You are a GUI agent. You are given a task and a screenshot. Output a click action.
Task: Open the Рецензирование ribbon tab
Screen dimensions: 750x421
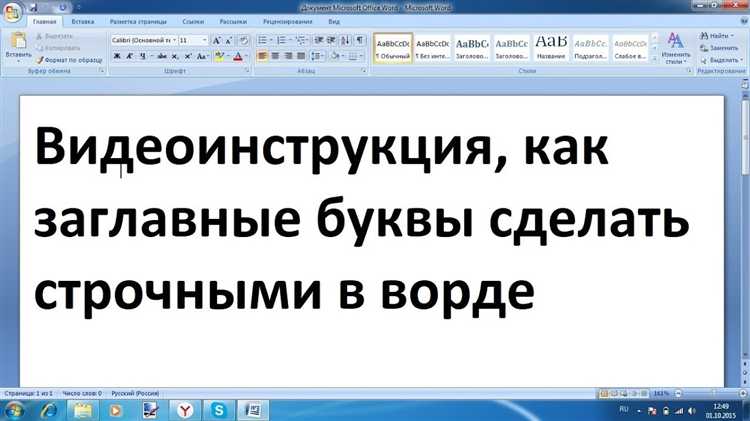[287, 22]
